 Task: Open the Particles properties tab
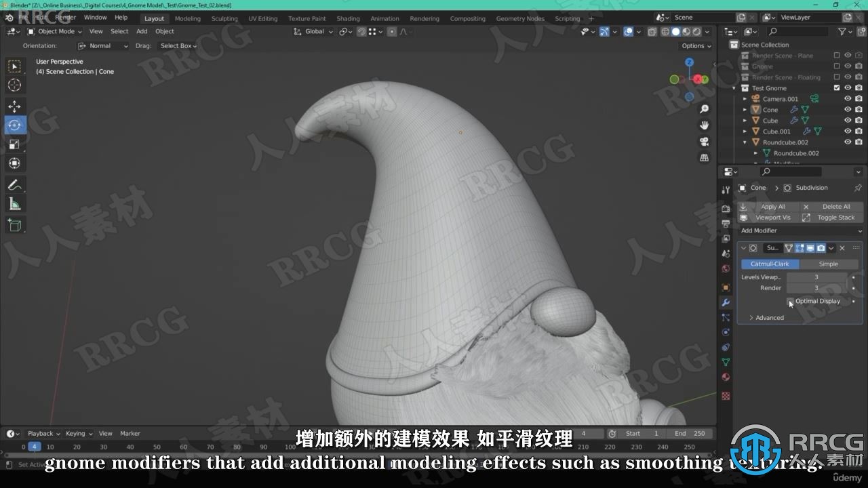(x=726, y=317)
